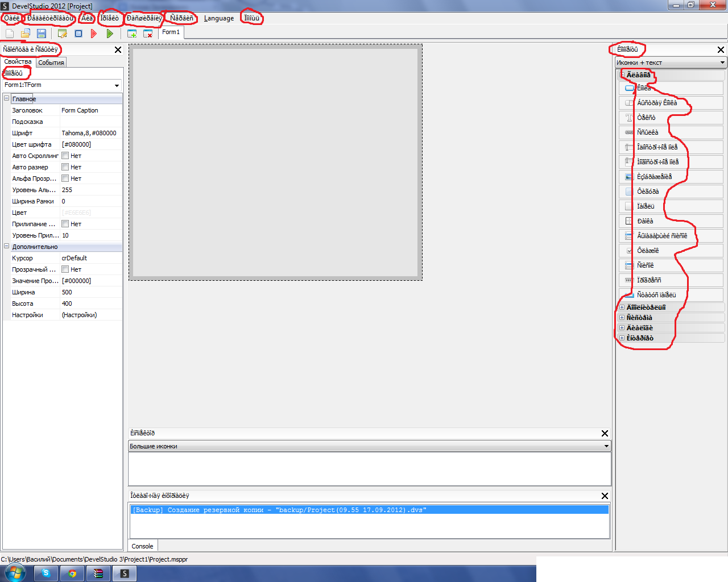Save project using the floppy disk icon
The width and height of the screenshot is (728, 582).
(x=42, y=34)
